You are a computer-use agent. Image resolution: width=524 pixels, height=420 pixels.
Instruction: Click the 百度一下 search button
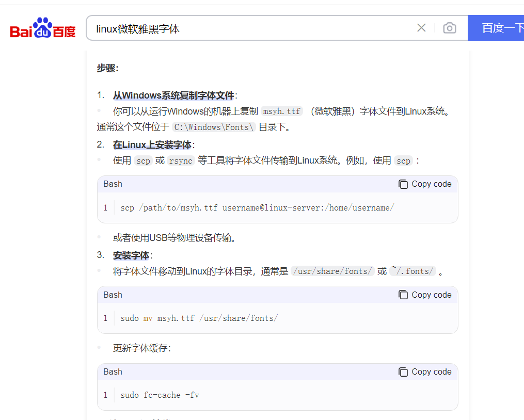point(496,28)
